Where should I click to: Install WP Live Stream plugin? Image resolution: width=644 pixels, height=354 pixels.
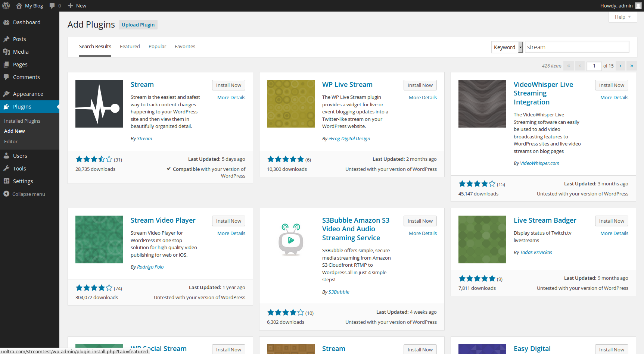[x=420, y=85]
